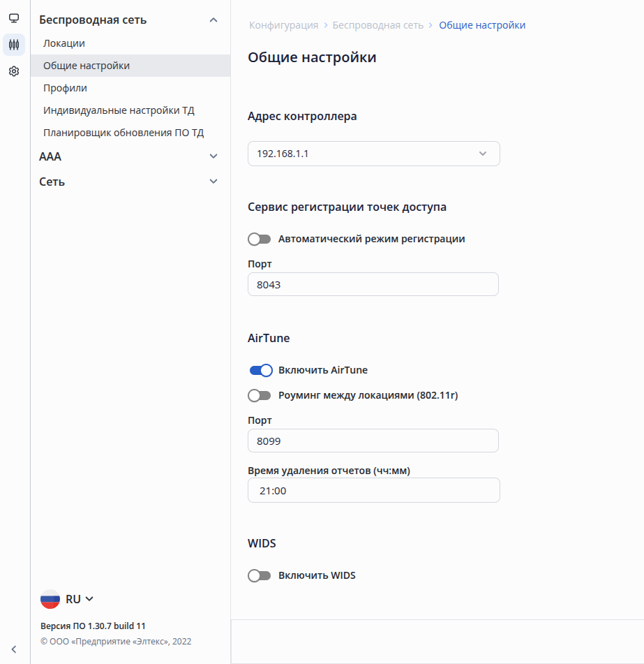The image size is (644, 664).
Task: Open the controller address dropdown 192.168.1.1
Action: (373, 154)
